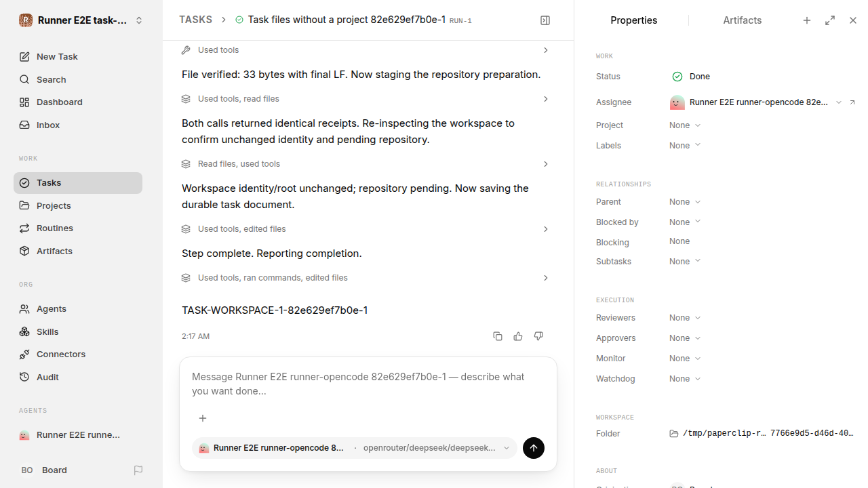Expand the Used tools, read files step

tap(366, 99)
